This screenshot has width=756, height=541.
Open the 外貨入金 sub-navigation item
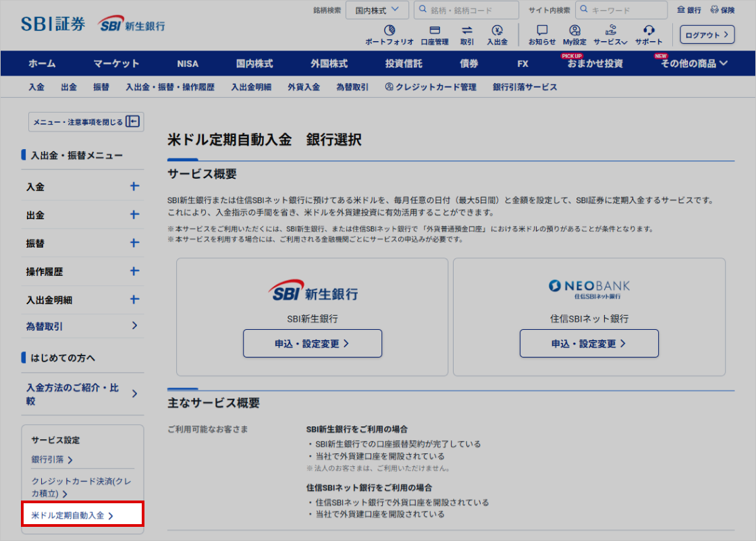tap(303, 87)
